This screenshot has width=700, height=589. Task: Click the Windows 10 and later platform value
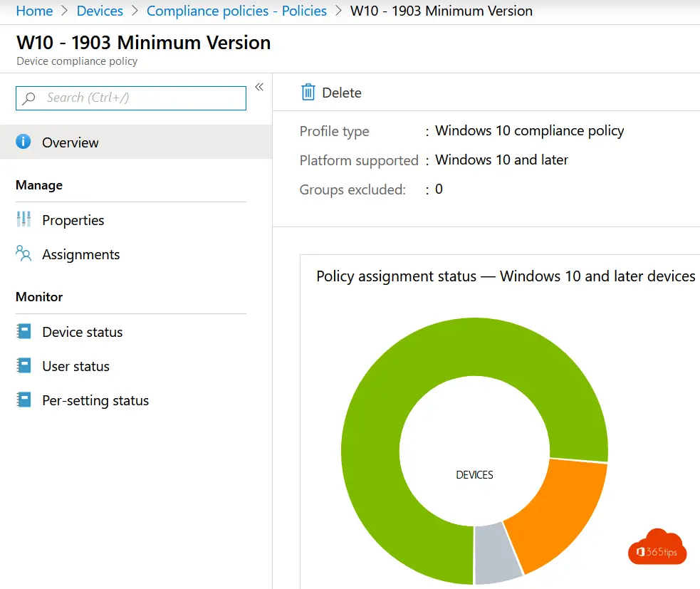501,160
